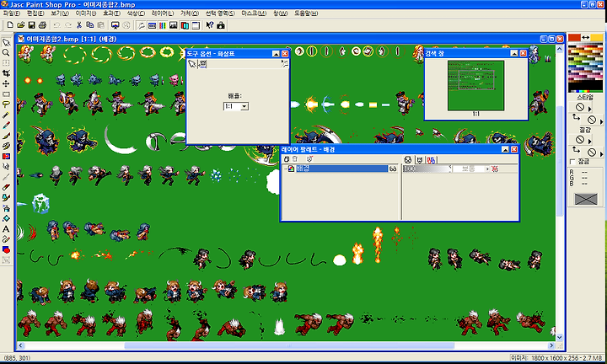Select the Preset Shapes tool
607x364 pixels.
(x=6, y=249)
